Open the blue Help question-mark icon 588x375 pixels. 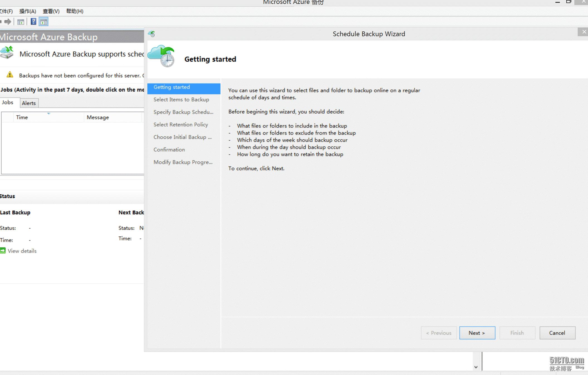[33, 22]
